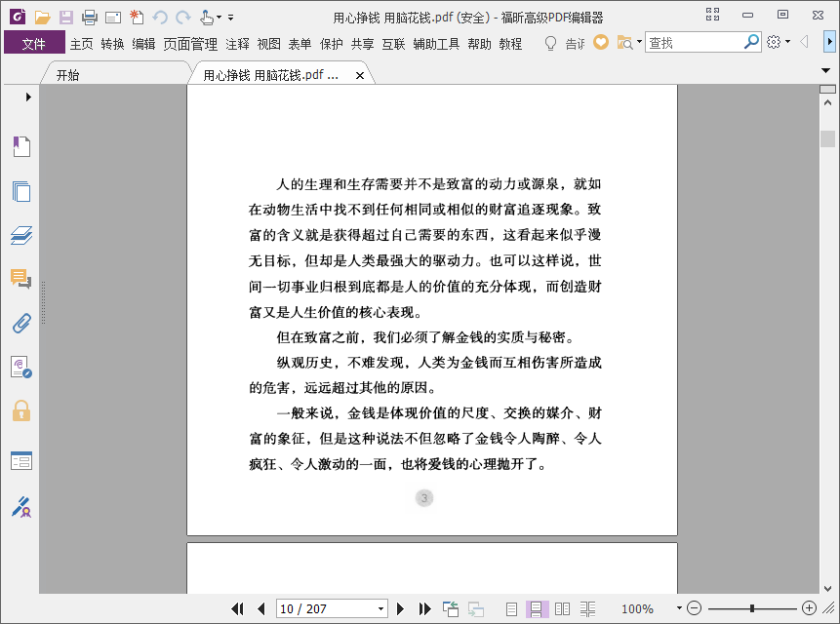Open the page number dropdown
840x624 pixels.
[x=380, y=608]
